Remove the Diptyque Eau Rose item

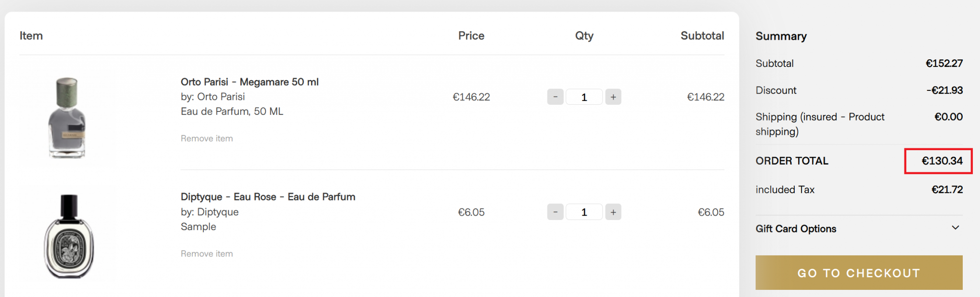click(x=207, y=254)
